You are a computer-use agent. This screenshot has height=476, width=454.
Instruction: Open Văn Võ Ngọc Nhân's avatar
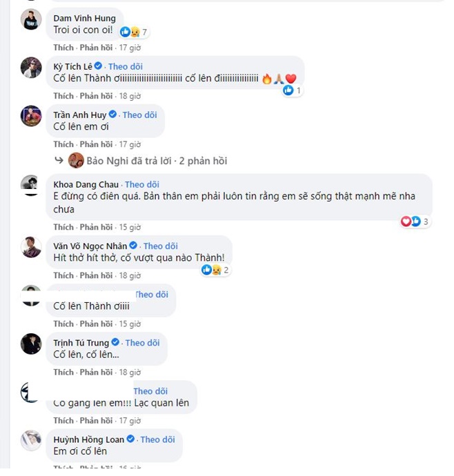point(31,247)
